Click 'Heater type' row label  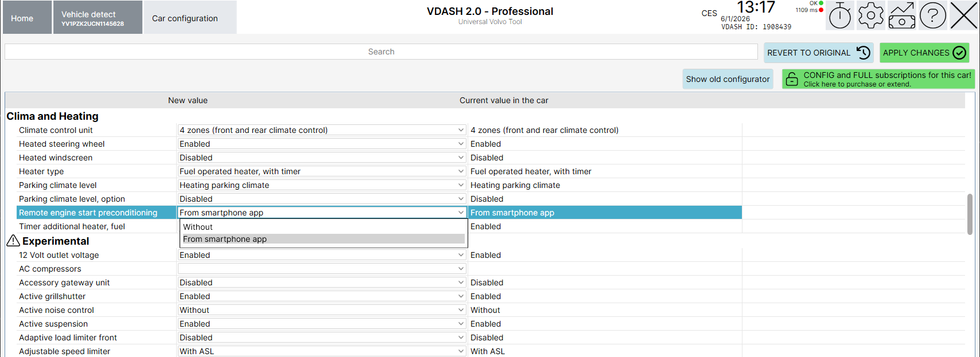coord(41,171)
